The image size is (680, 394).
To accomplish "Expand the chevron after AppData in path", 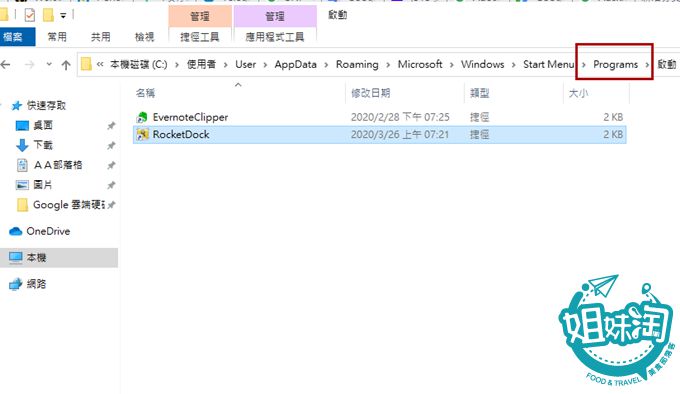I will [326, 65].
